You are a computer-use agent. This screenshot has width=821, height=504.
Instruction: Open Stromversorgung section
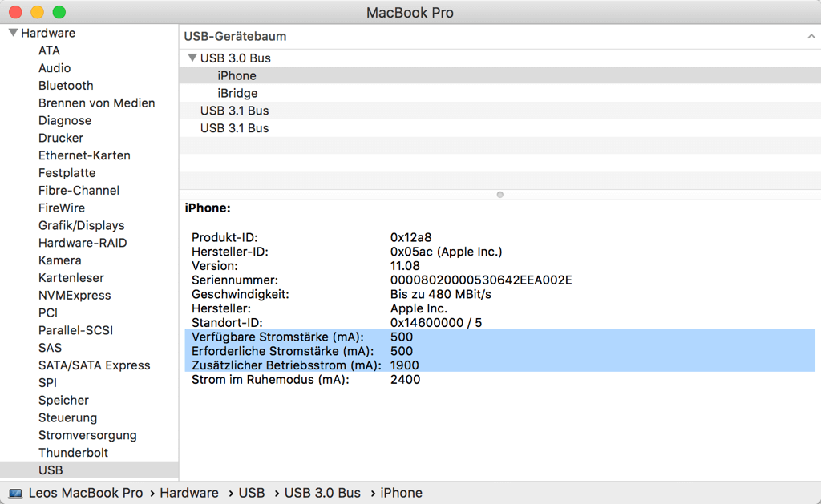pyautogui.click(x=87, y=435)
